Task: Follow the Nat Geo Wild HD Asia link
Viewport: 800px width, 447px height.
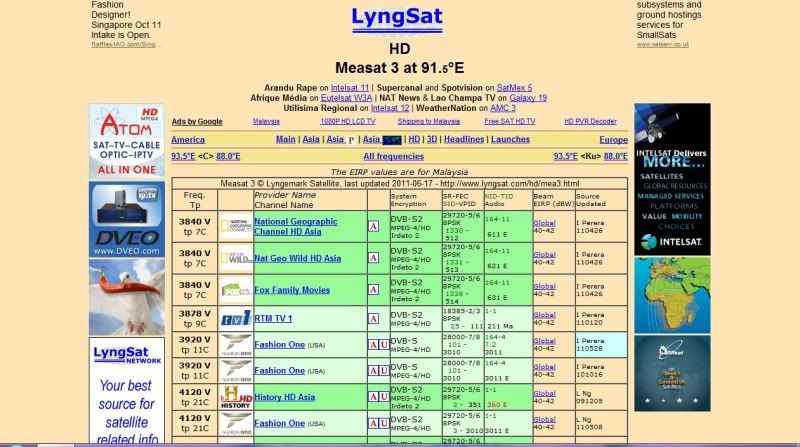Action: pyautogui.click(x=297, y=258)
